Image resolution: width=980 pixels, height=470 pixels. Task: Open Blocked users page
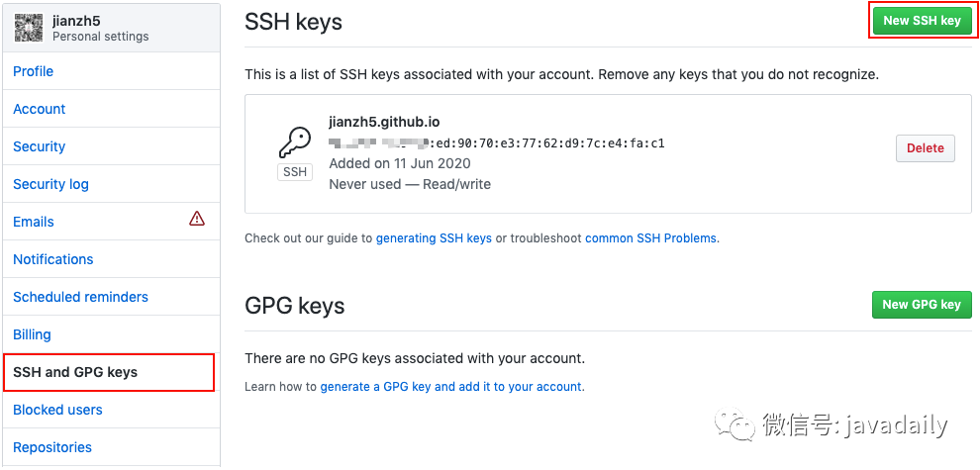coord(57,410)
